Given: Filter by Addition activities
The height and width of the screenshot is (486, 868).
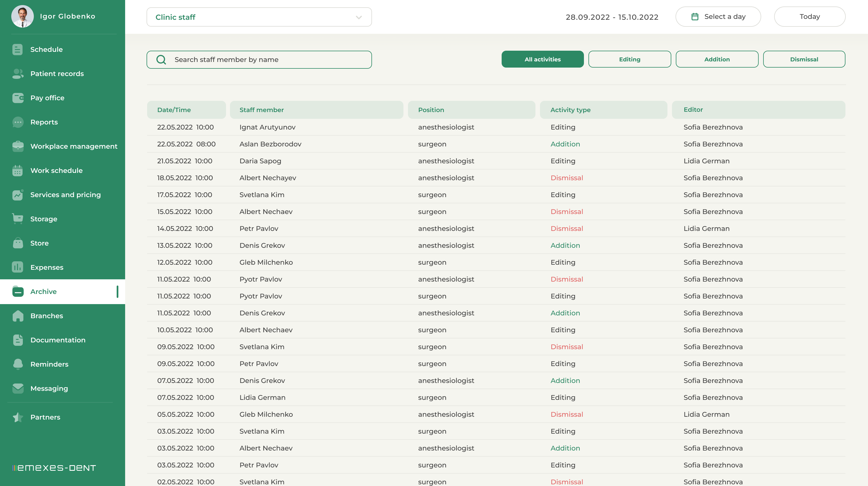Looking at the screenshot, I should (x=717, y=59).
